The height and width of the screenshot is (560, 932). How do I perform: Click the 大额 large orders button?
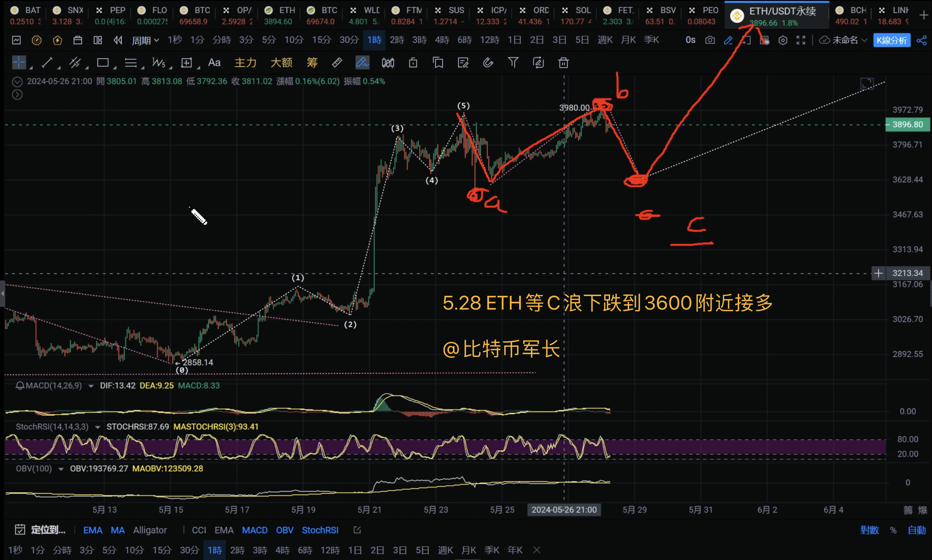click(281, 63)
